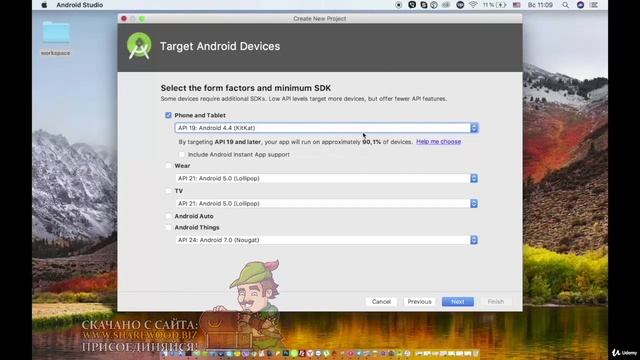Enable the Android Things checkbox

click(168, 227)
